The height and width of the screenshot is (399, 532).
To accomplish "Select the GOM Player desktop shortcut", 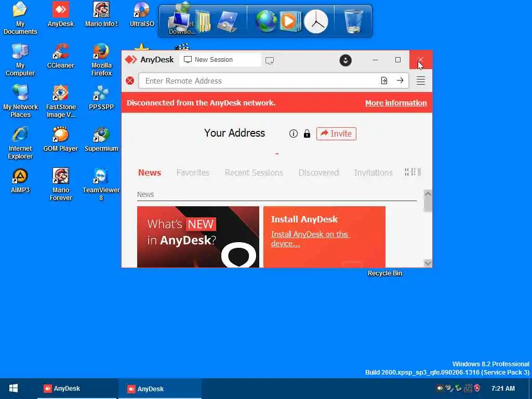I will [x=61, y=139].
